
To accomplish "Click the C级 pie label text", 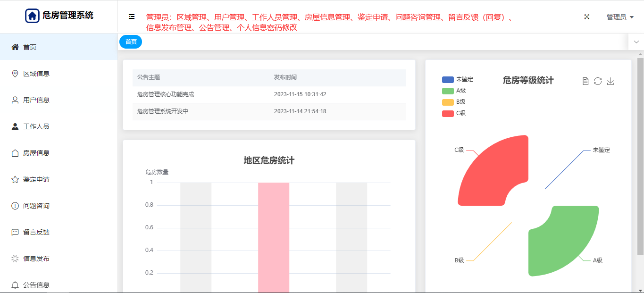I will (459, 150).
